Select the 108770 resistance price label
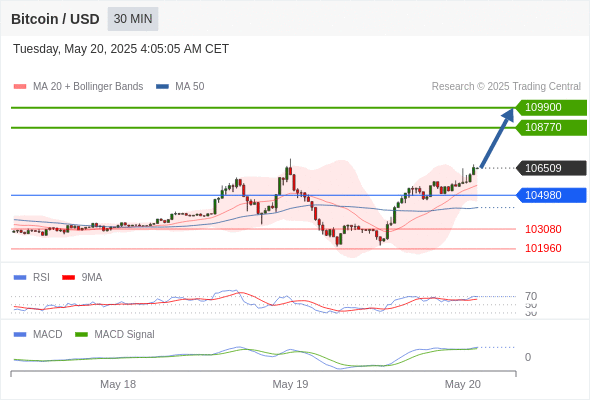This screenshot has height=400, width=590. pos(551,128)
